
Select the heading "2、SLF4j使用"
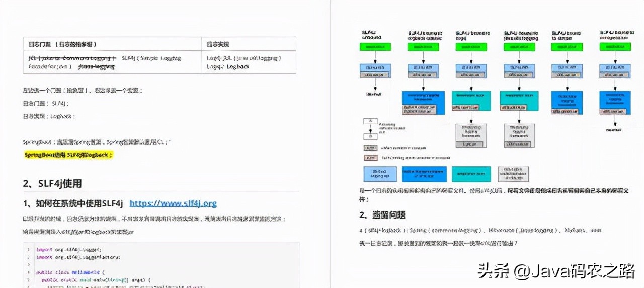pos(52,183)
